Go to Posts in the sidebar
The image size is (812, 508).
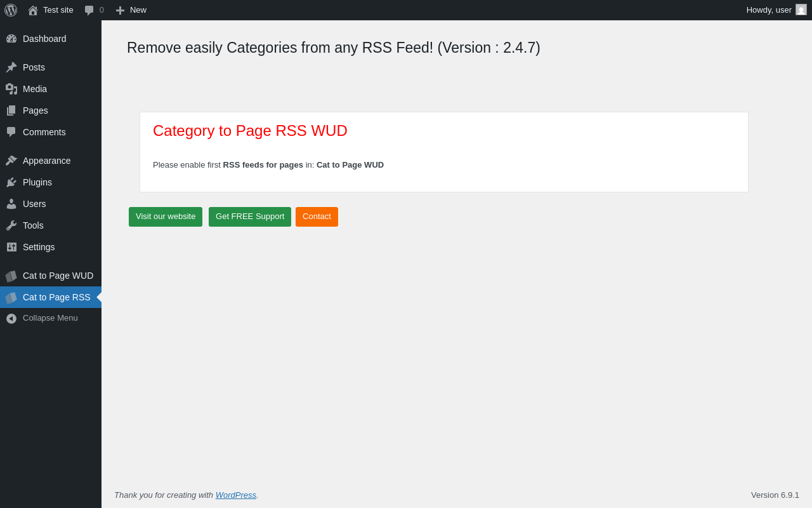(51, 67)
